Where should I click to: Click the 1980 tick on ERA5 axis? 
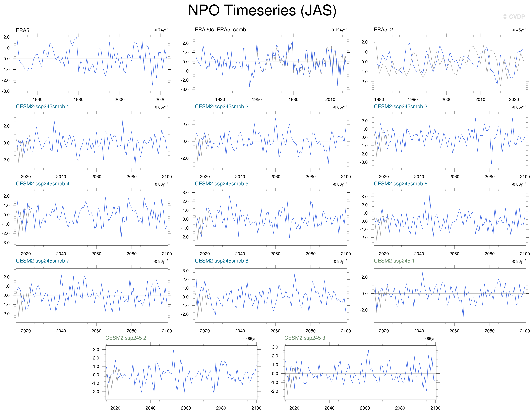78,100
